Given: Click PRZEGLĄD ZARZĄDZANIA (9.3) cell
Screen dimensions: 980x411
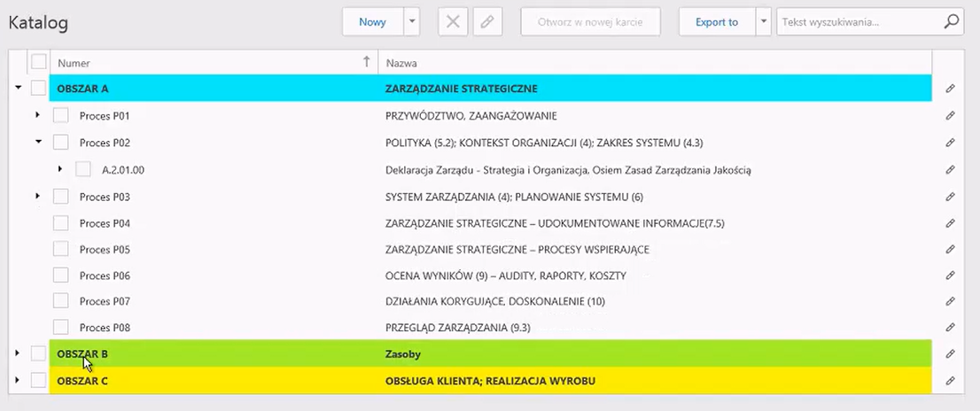Looking at the screenshot, I should (457, 328).
